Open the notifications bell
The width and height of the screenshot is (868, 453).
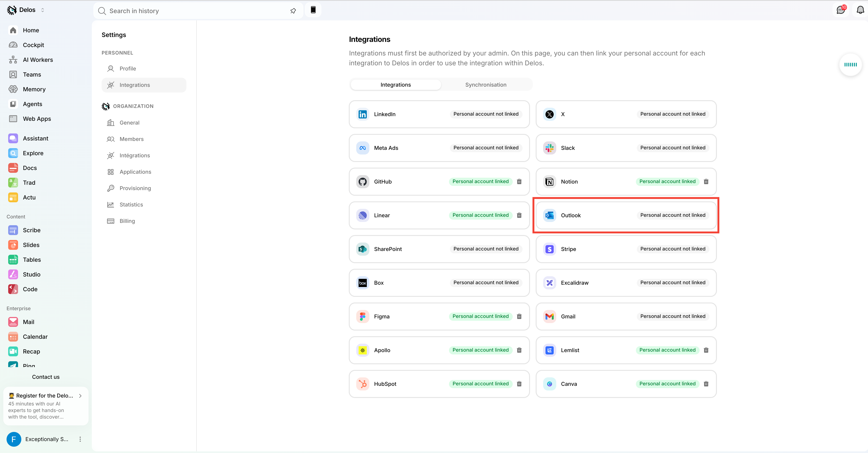coord(860,10)
